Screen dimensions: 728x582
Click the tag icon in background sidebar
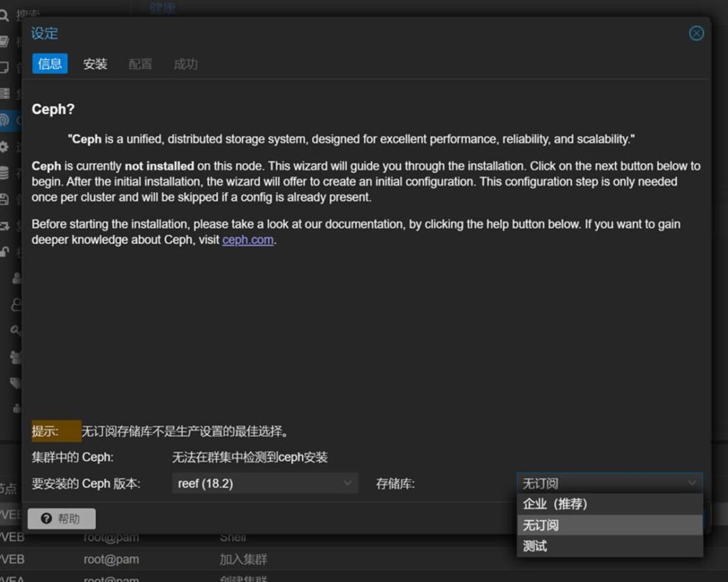16,383
